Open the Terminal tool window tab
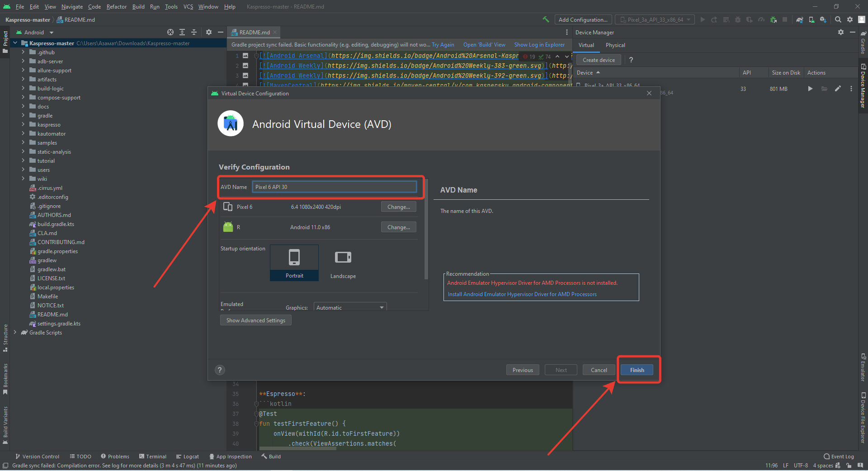The image size is (868, 471). tap(153, 457)
